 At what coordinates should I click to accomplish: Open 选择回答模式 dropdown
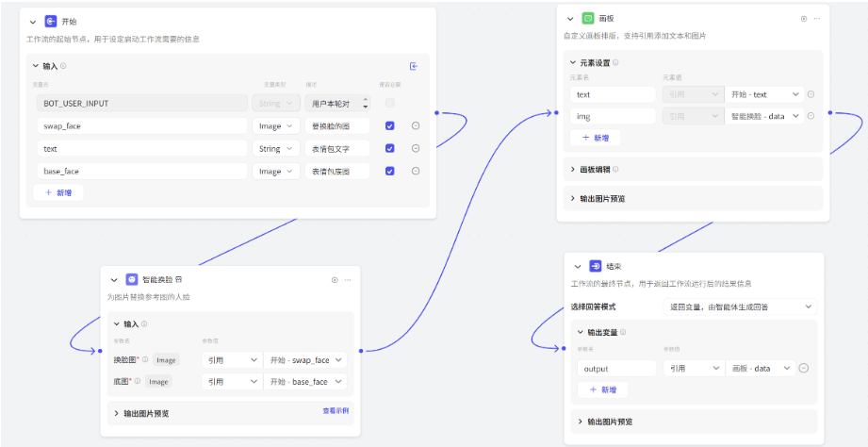pyautogui.click(x=740, y=306)
